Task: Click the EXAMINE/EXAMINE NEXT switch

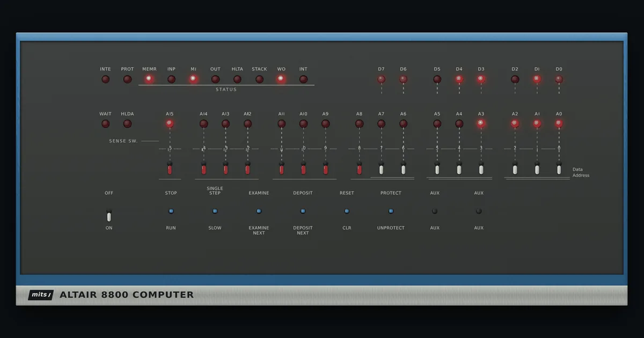Action: (x=259, y=211)
